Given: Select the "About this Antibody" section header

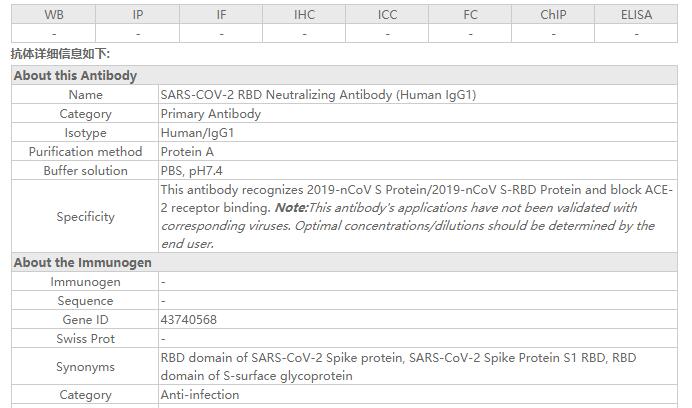Looking at the screenshot, I should [76, 76].
